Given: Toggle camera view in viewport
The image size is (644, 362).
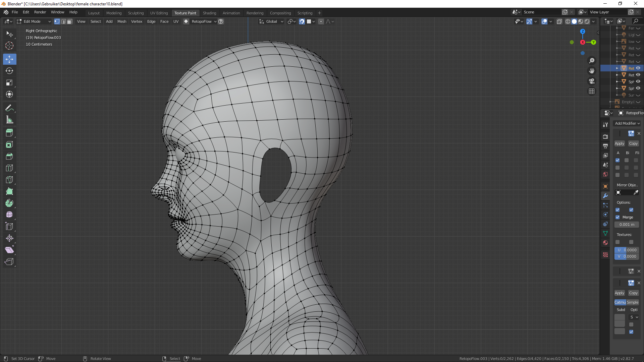Looking at the screenshot, I should click(x=592, y=81).
